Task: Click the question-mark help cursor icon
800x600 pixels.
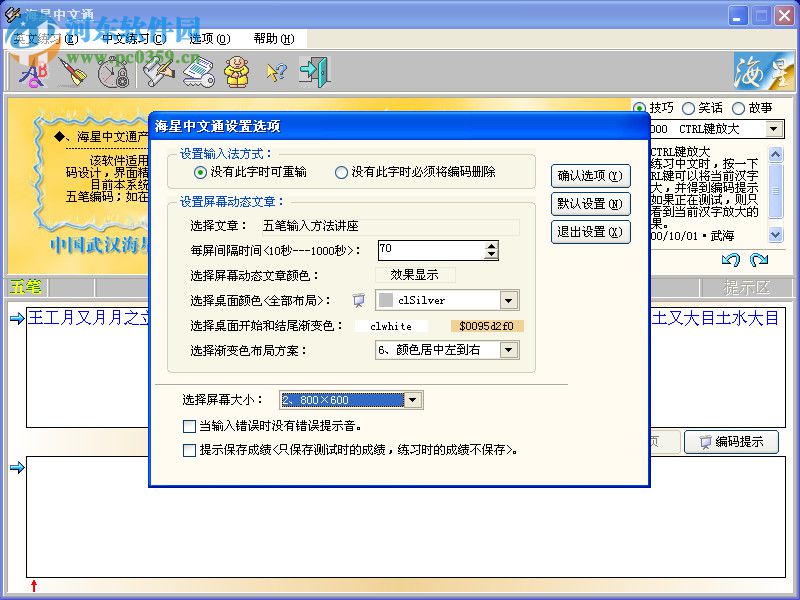Action: (x=276, y=72)
